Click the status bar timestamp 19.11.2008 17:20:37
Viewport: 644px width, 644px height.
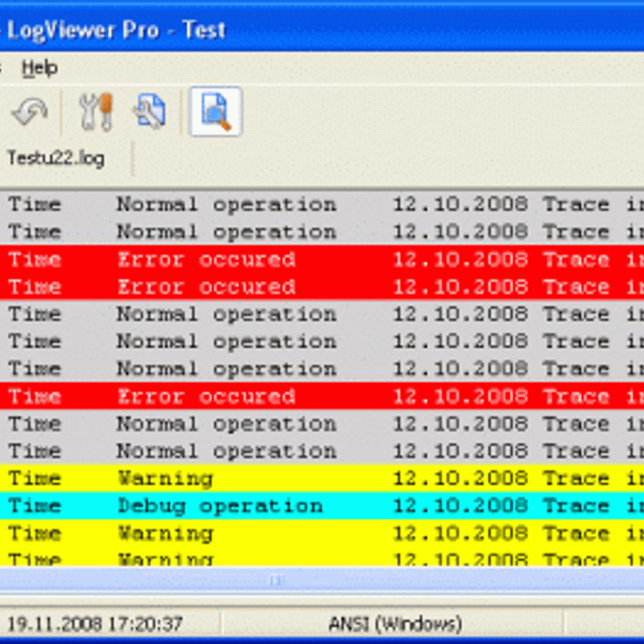click(x=95, y=624)
